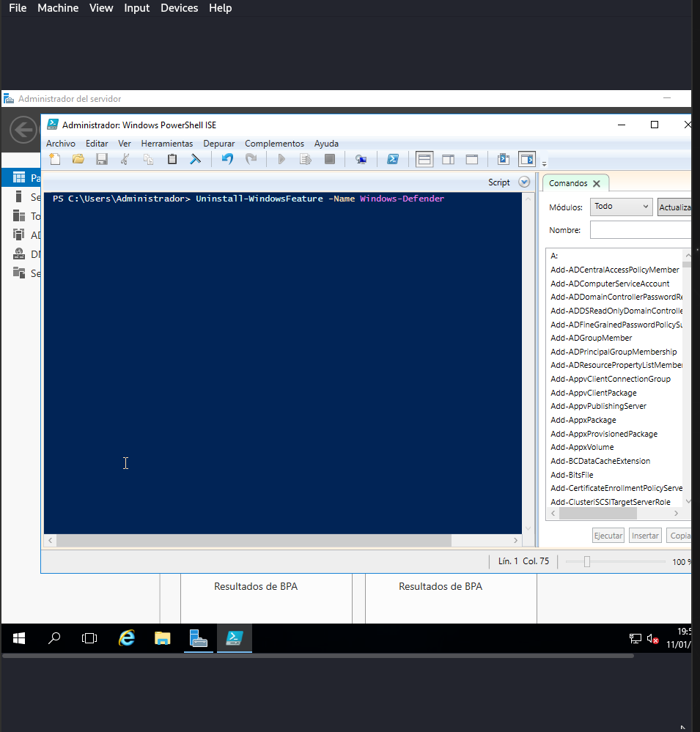Click the New script toolbar icon
The width and height of the screenshot is (700, 732).
(x=55, y=160)
